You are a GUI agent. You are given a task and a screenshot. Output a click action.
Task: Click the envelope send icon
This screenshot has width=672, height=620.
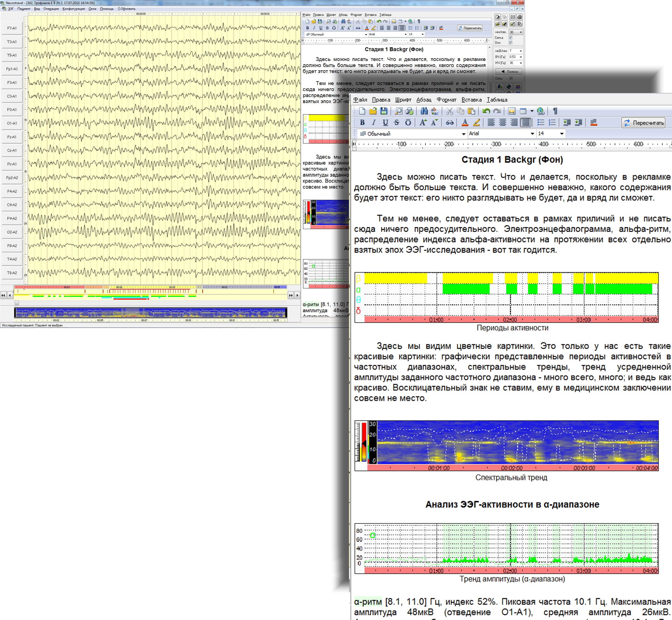[513, 17]
